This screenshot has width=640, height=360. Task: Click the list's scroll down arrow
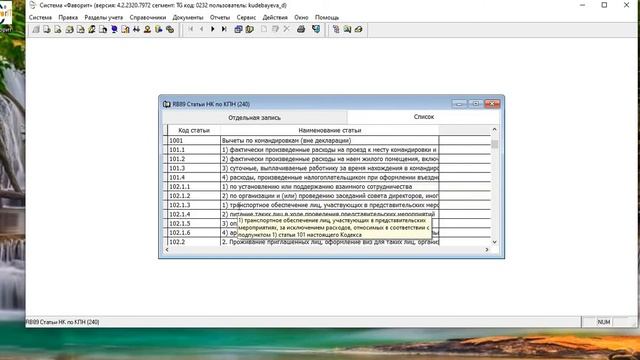point(494,242)
